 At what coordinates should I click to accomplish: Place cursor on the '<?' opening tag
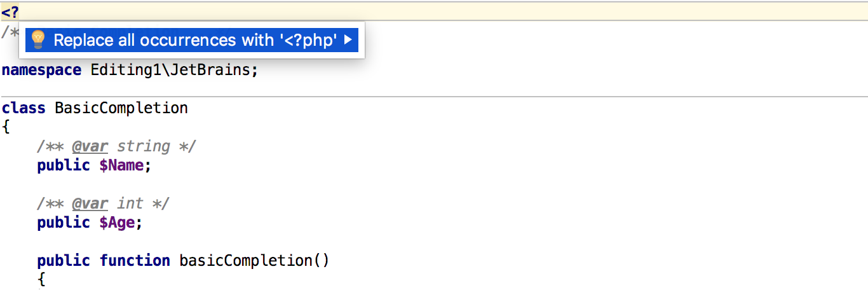(x=10, y=11)
